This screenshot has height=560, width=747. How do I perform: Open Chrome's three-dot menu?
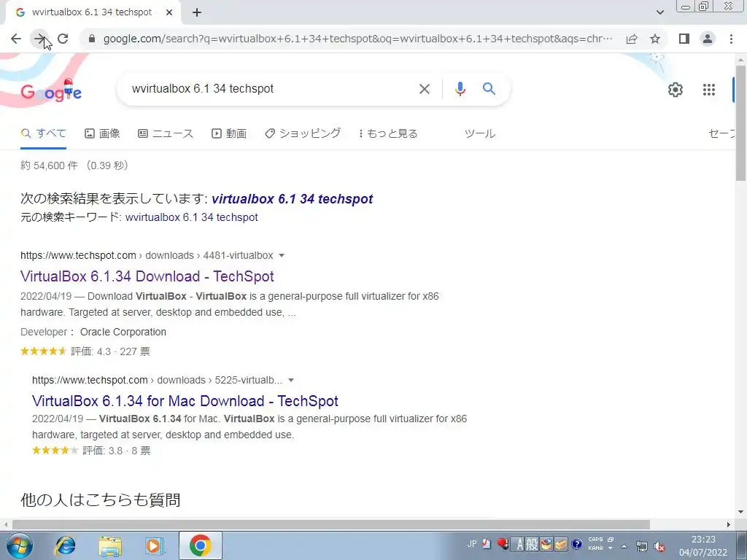click(731, 39)
